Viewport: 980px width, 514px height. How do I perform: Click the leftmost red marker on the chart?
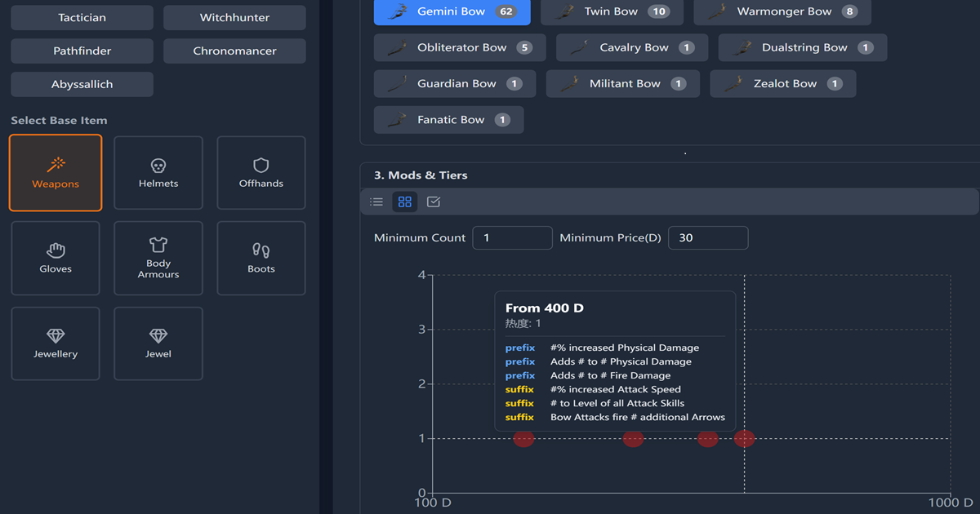523,438
